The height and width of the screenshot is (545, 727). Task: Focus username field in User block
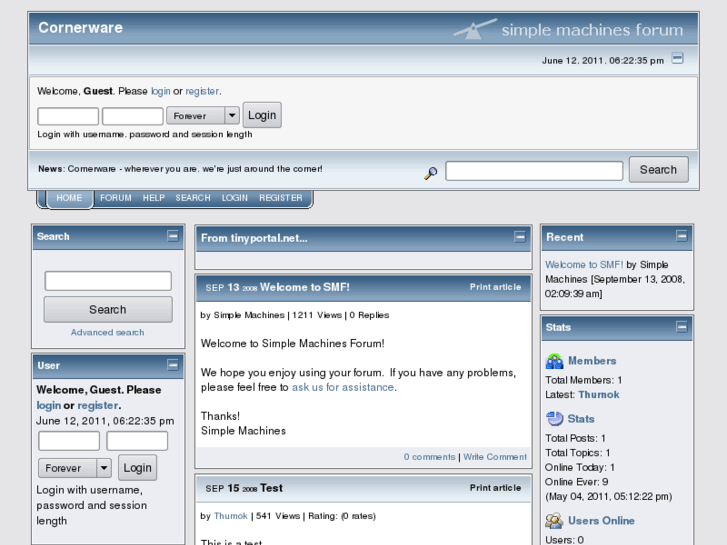(69, 441)
